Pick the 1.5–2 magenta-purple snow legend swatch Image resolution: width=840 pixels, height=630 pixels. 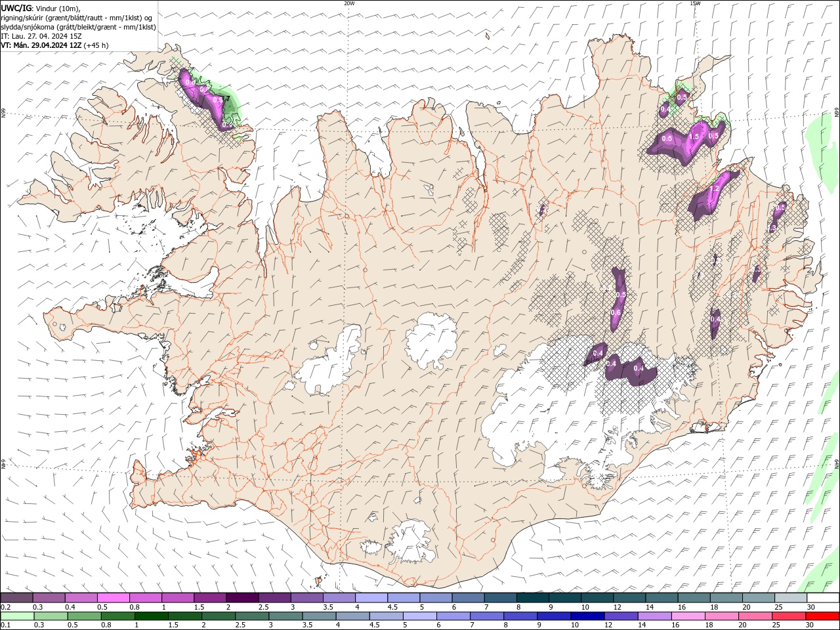coord(210,598)
